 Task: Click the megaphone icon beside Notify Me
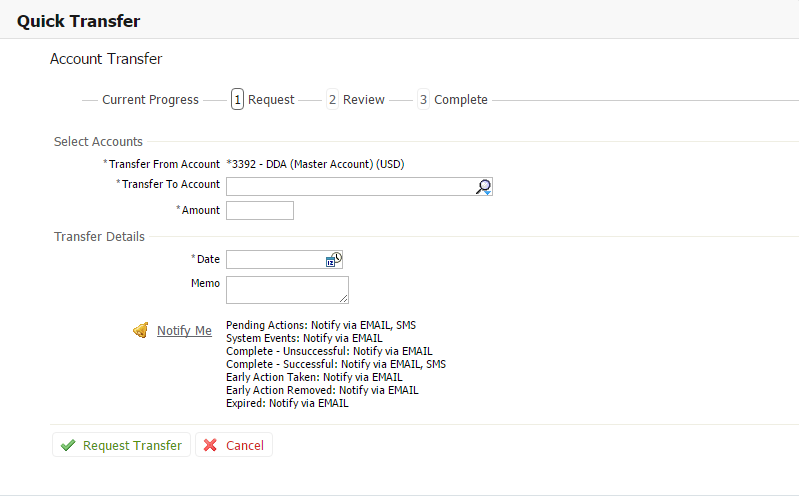click(x=141, y=331)
